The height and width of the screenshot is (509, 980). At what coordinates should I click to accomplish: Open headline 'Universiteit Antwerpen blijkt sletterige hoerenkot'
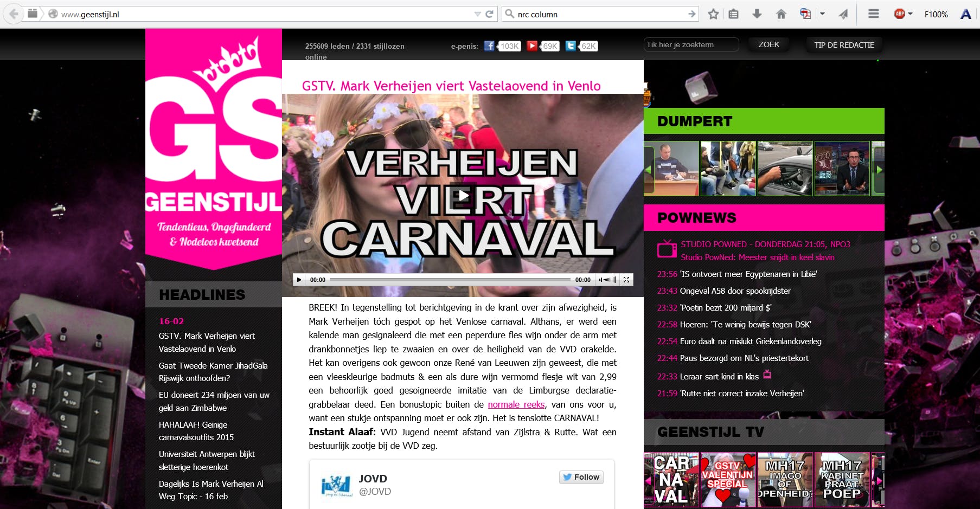click(x=207, y=461)
